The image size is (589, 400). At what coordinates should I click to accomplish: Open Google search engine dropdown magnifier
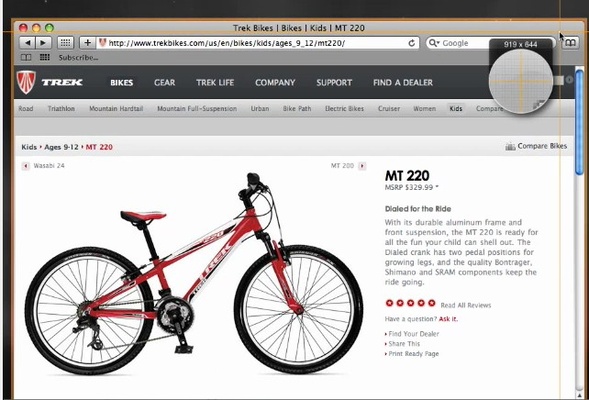(434, 43)
